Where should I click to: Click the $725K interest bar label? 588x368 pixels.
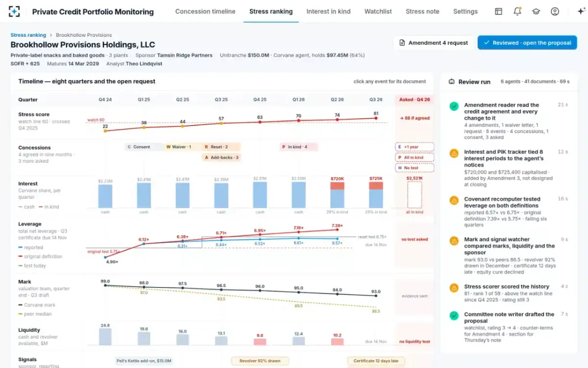point(376,179)
